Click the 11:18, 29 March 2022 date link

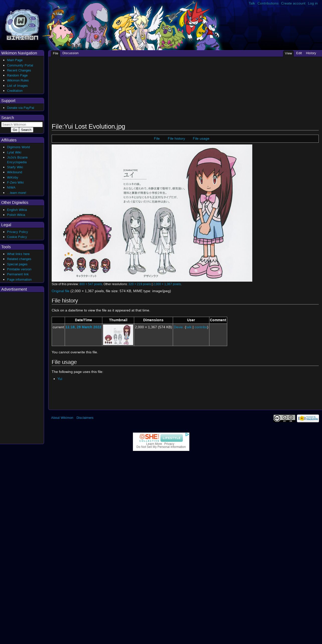coord(83,327)
